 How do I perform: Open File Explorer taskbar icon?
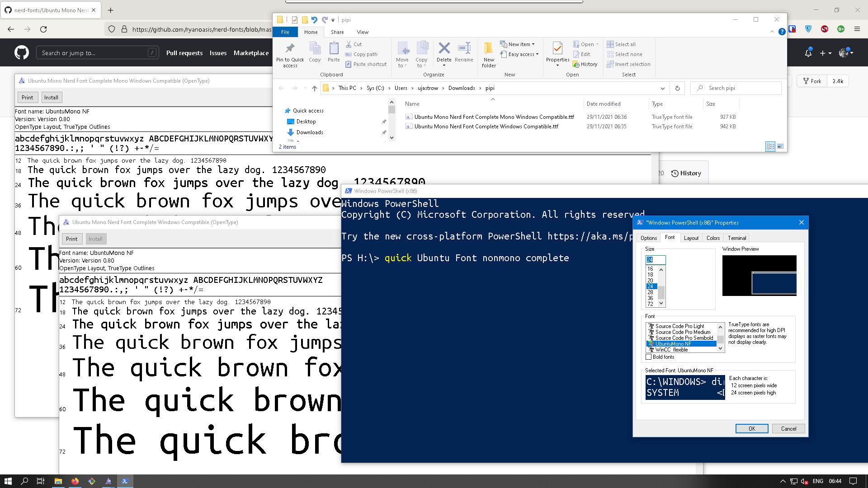pos(58,481)
